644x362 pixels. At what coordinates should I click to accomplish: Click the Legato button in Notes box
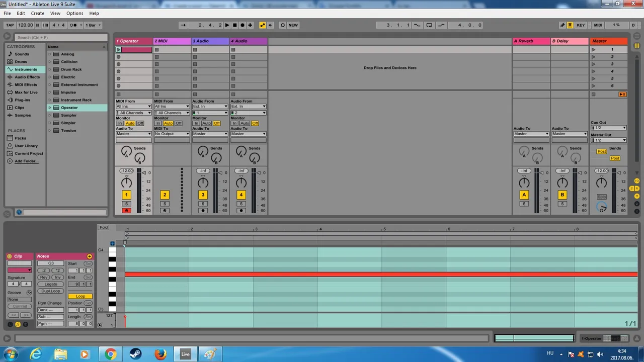pyautogui.click(x=51, y=284)
